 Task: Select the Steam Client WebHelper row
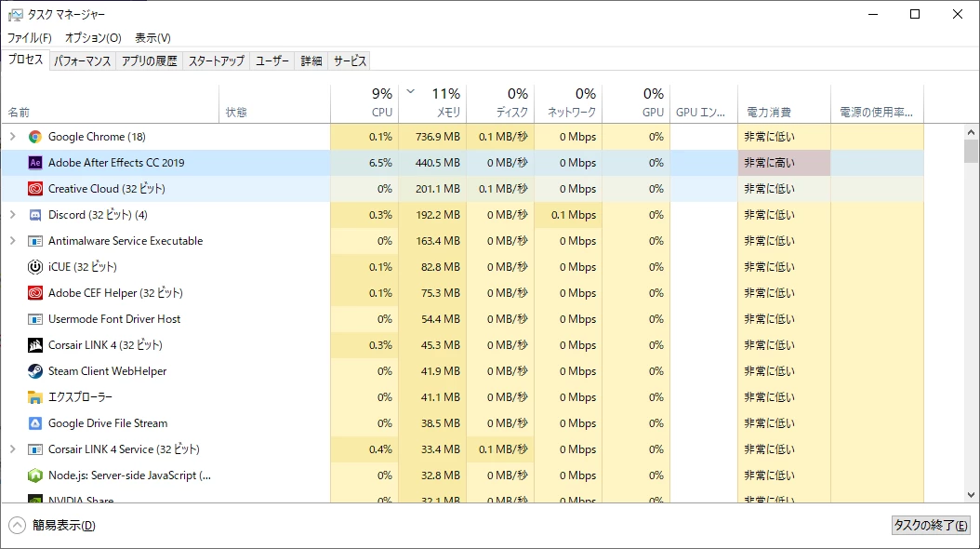[462, 370]
